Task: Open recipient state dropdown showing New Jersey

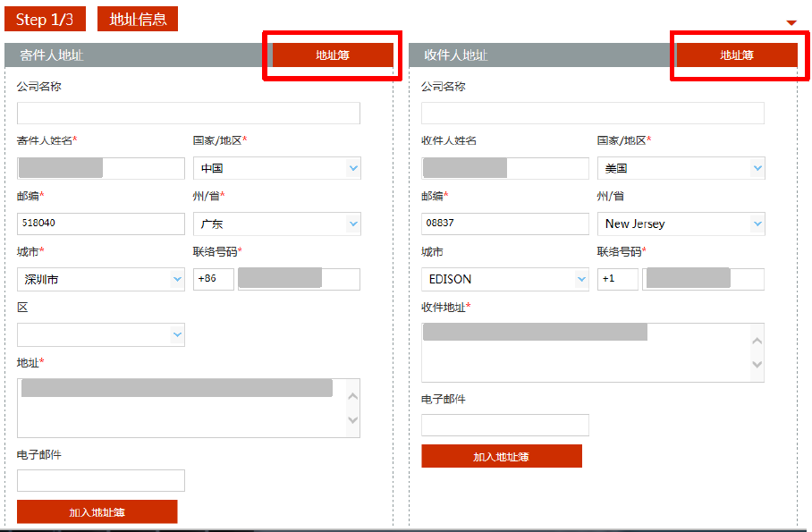Action: pyautogui.click(x=681, y=224)
